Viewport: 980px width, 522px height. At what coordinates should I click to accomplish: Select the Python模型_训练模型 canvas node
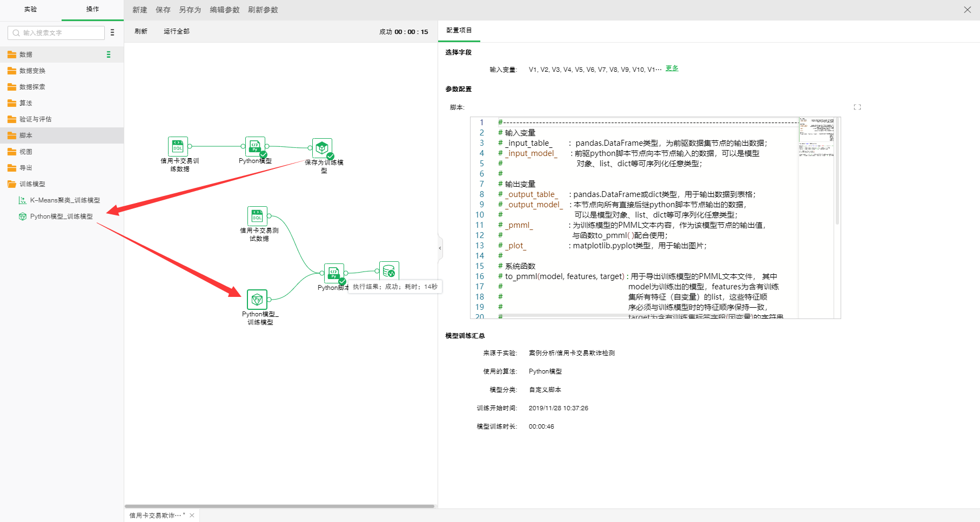pyautogui.click(x=257, y=300)
